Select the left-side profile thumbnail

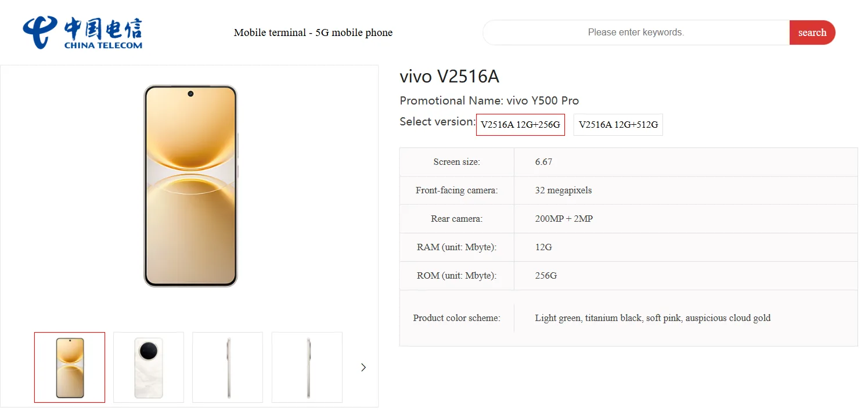pyautogui.click(x=227, y=367)
